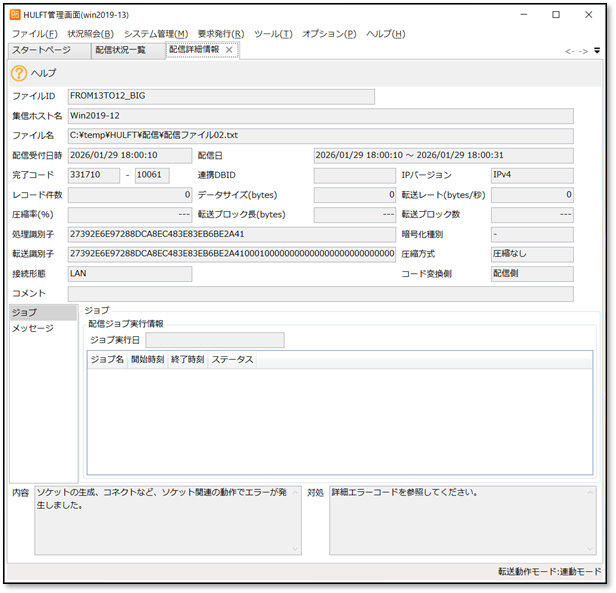Maximize the HULFT management window
The height and width of the screenshot is (593, 616).
tap(556, 14)
